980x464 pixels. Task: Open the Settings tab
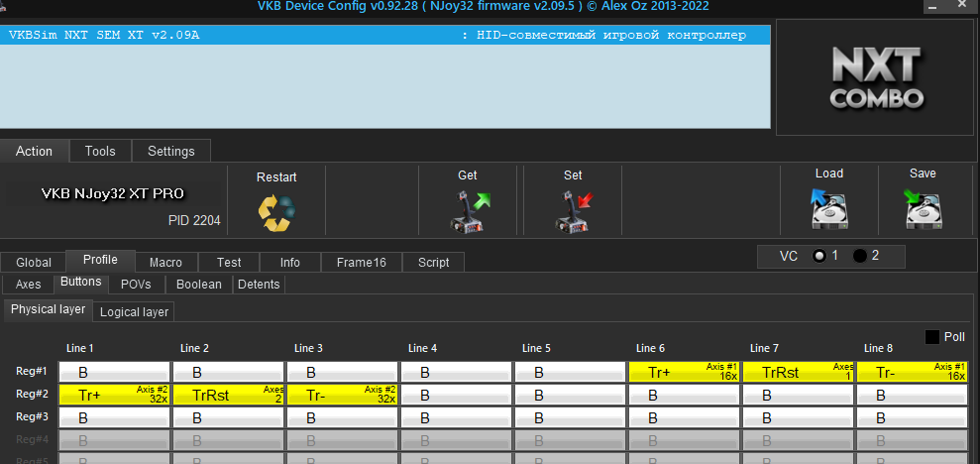(x=171, y=152)
